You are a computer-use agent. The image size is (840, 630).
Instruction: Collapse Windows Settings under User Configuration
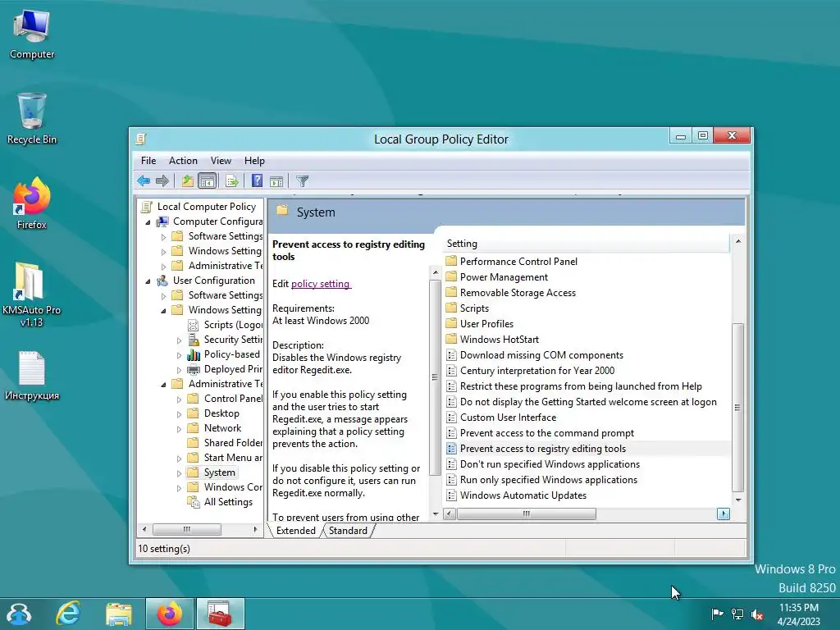164,311
